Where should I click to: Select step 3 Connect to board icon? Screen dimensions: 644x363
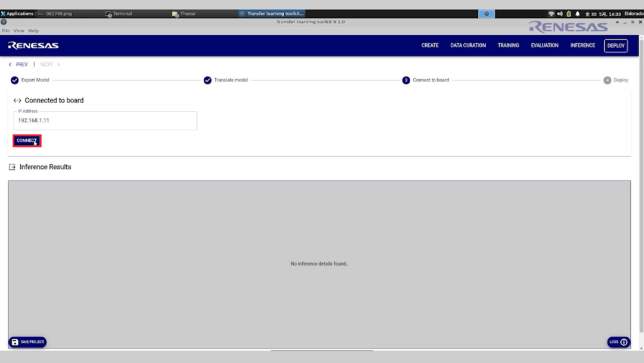tap(406, 80)
